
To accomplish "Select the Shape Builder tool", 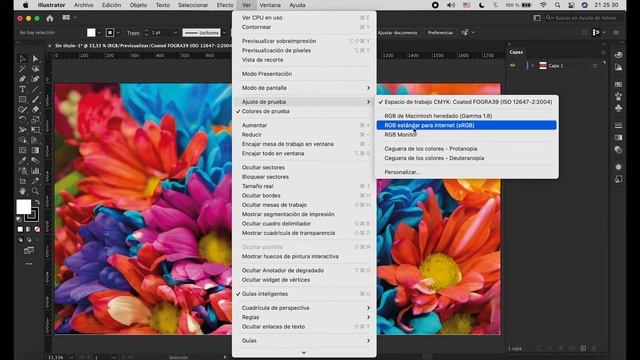I will [x=22, y=140].
